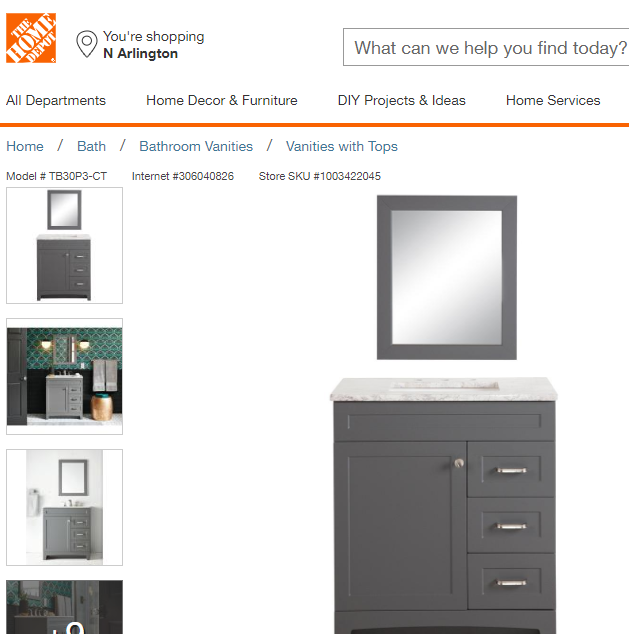
Task: Click the Home Depot logo
Action: [x=31, y=38]
